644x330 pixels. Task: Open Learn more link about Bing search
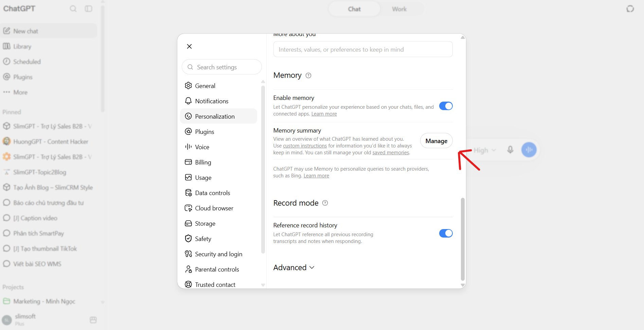316,176
